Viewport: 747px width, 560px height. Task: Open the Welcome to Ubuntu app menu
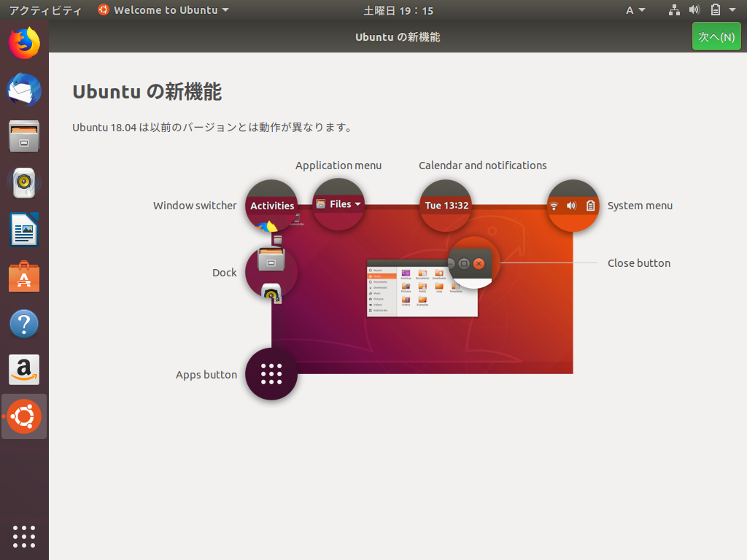[x=163, y=10]
